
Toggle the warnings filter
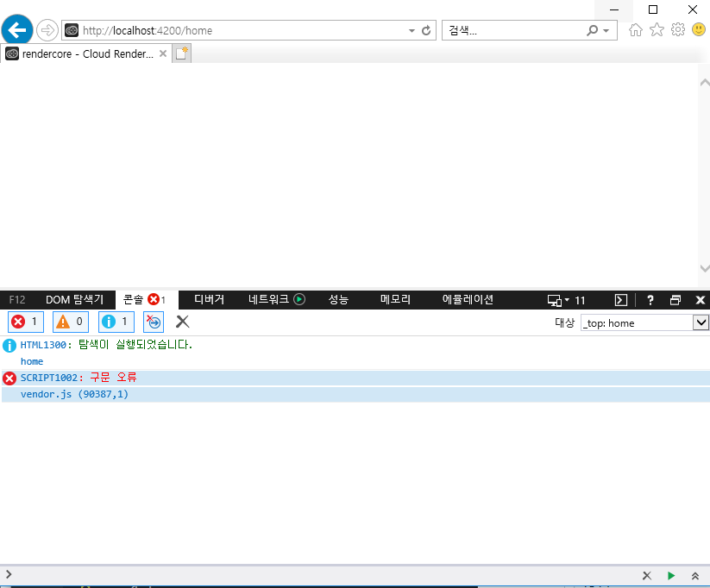(x=70, y=322)
